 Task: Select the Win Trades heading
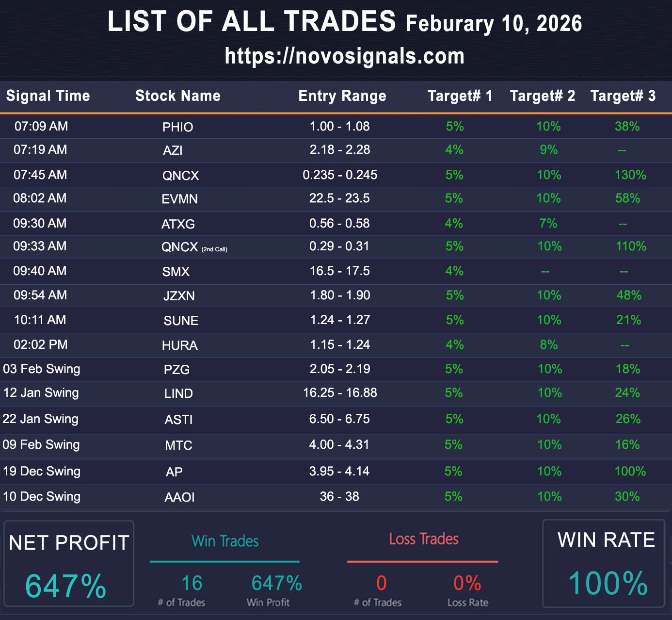[225, 541]
